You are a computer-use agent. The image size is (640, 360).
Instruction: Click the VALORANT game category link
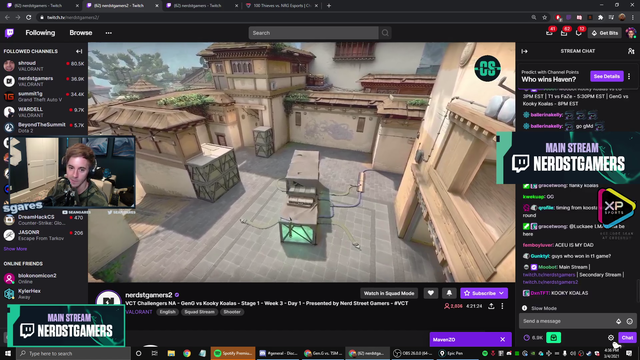click(139, 312)
